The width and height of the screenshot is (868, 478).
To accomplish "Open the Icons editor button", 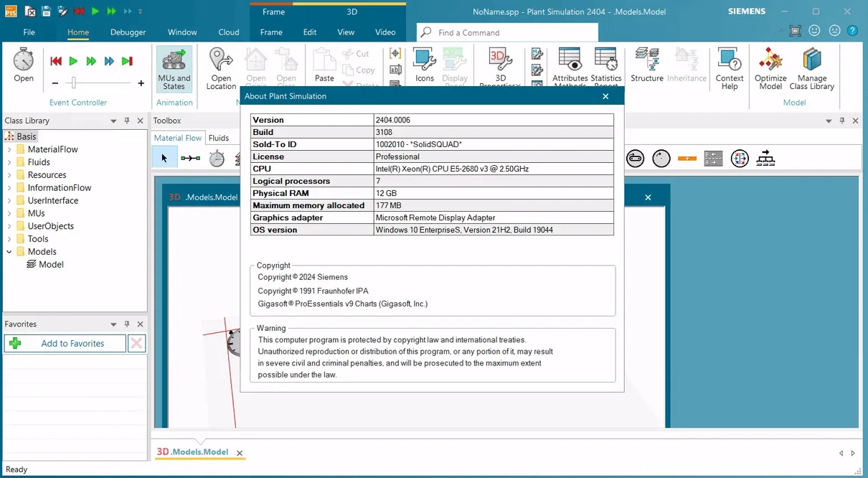I will point(425,65).
